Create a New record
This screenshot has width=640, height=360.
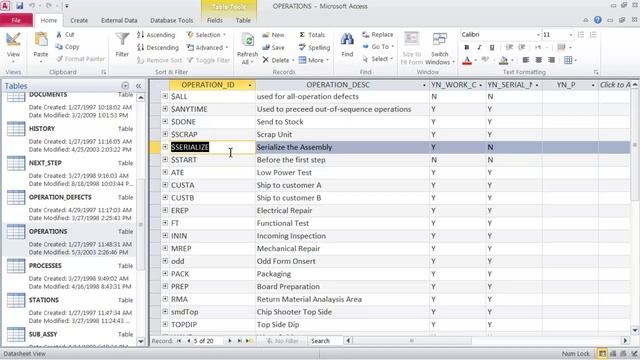pyautogui.click(x=273, y=35)
